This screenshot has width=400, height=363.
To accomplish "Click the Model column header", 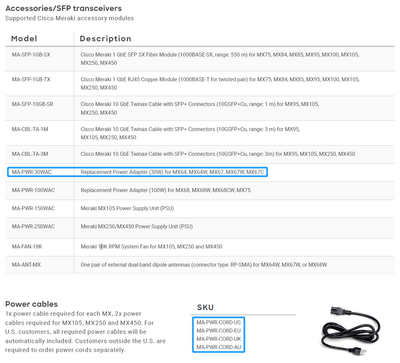I will click(x=24, y=39).
